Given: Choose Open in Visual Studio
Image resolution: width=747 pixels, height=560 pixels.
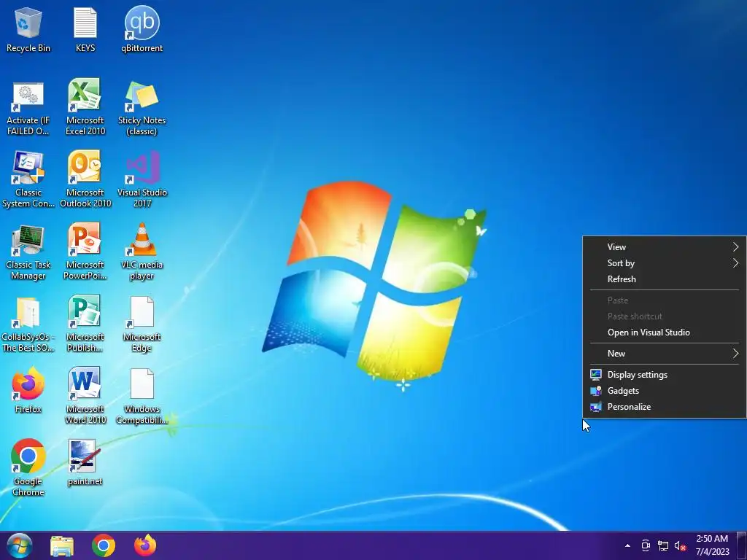Looking at the screenshot, I should coord(664,332).
